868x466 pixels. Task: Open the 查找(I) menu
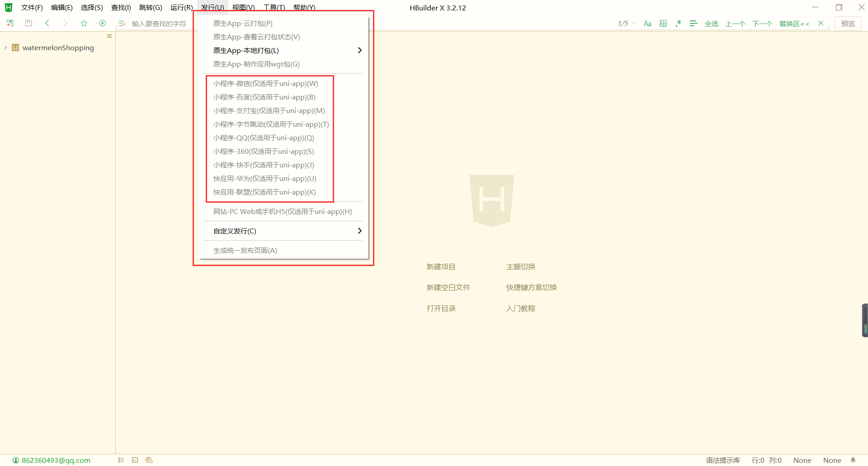click(121, 8)
